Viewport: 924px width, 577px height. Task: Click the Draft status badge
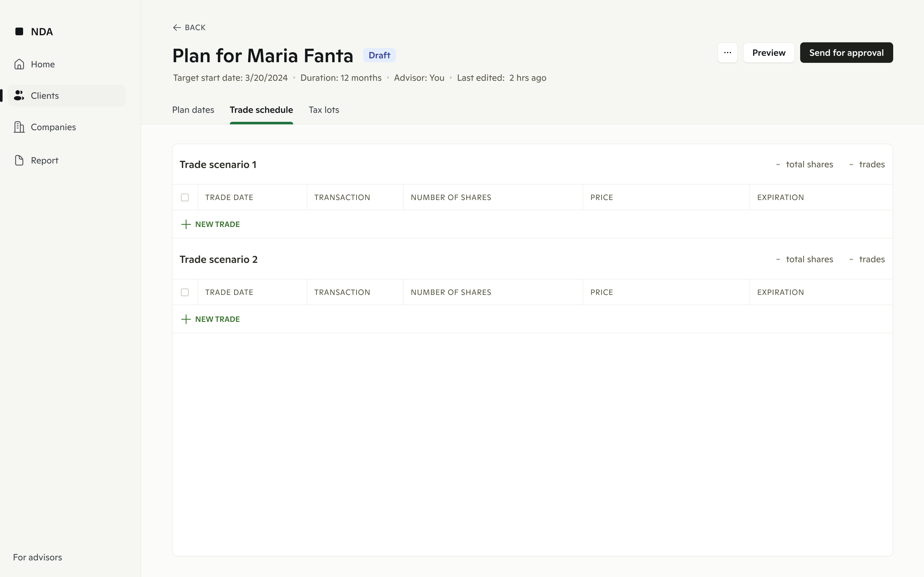[x=379, y=55]
